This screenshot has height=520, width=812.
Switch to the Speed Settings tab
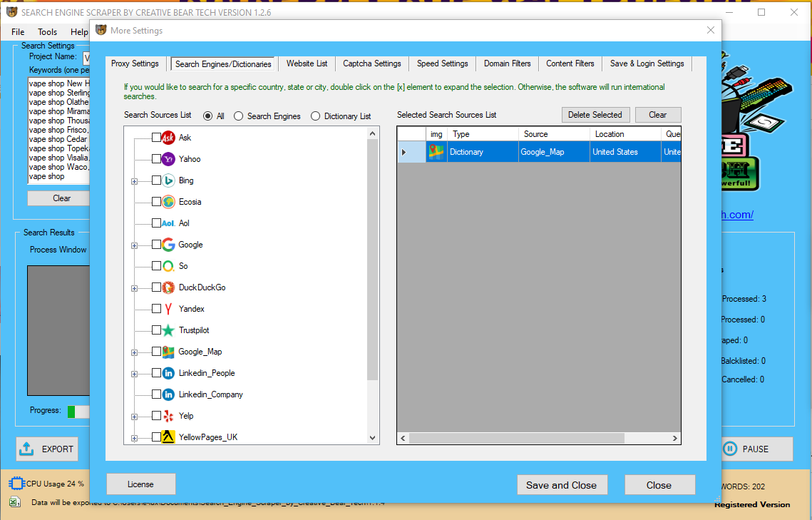click(442, 63)
